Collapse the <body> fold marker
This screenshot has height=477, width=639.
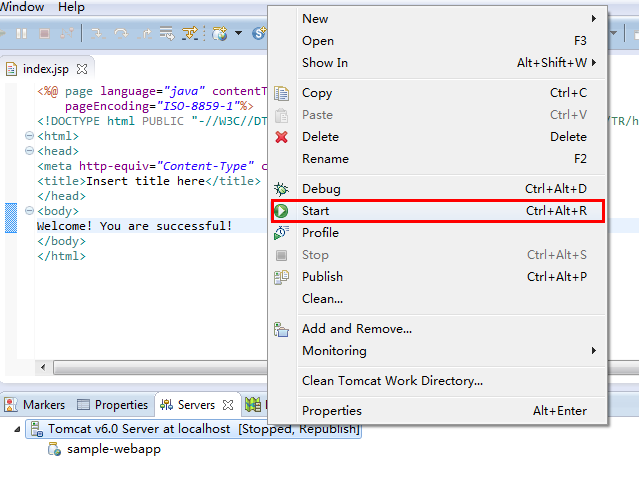(29, 211)
